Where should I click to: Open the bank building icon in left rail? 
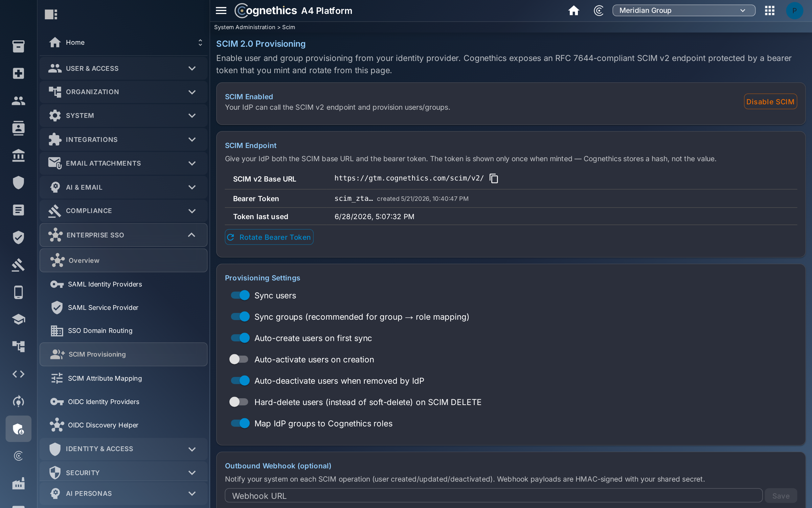pyautogui.click(x=18, y=155)
